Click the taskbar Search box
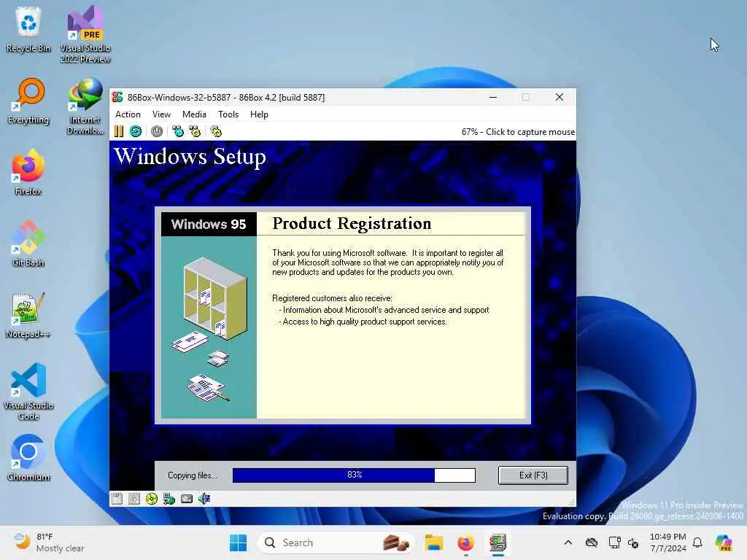Screen dimensions: 747x560 click(336, 542)
